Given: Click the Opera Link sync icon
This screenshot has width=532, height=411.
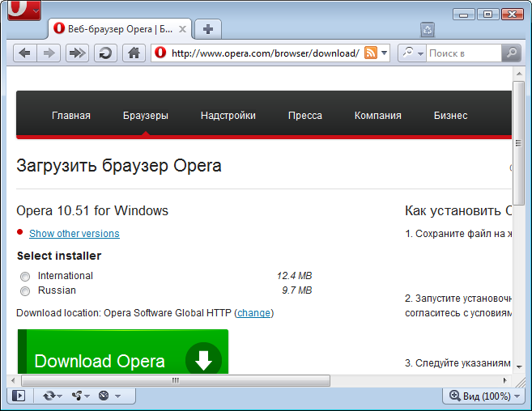Looking at the screenshot, I should pyautogui.click(x=49, y=396).
